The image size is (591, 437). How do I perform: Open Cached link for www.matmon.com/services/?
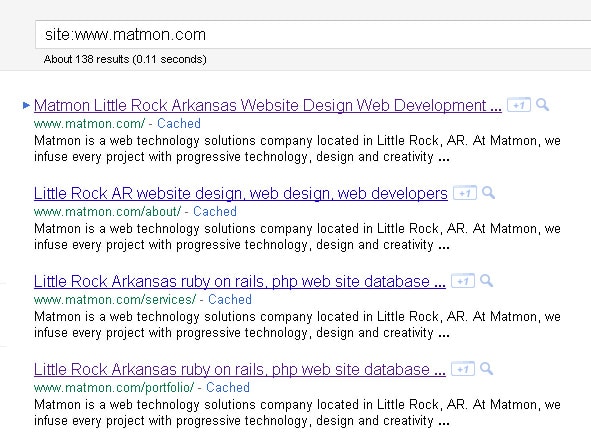tap(230, 299)
